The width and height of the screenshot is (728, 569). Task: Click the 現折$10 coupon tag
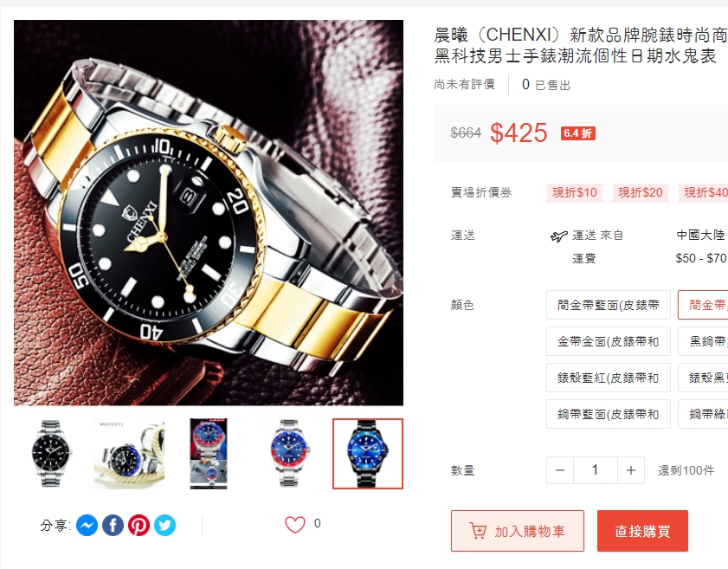(x=574, y=192)
